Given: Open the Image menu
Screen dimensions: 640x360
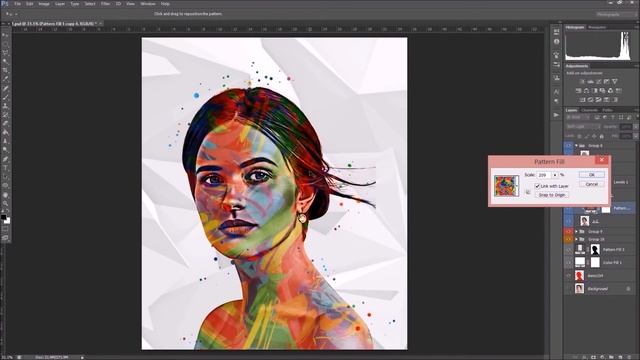Looking at the screenshot, I should 44,4.
